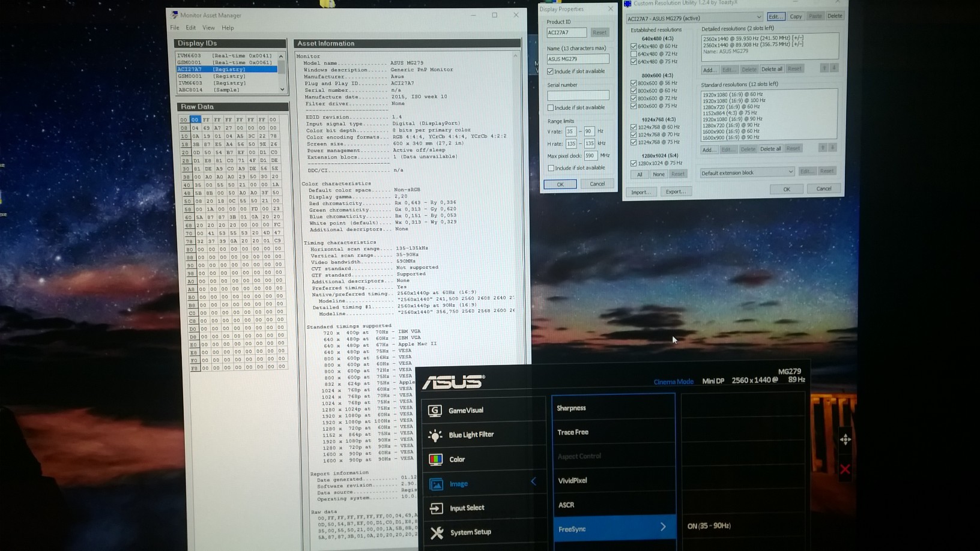Click the Image picture icon
The height and width of the screenshot is (551, 980).
point(436,484)
